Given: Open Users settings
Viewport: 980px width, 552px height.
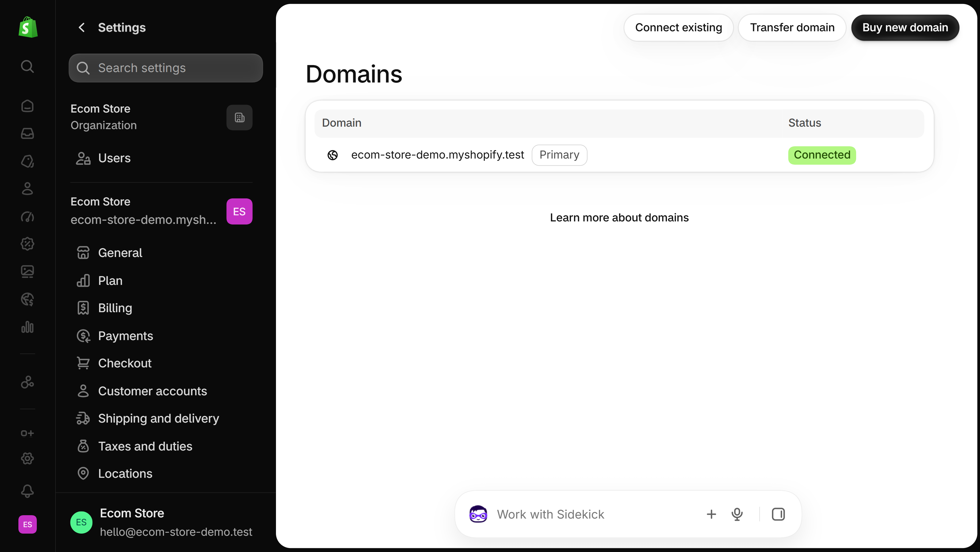Looking at the screenshot, I should coord(161,158).
